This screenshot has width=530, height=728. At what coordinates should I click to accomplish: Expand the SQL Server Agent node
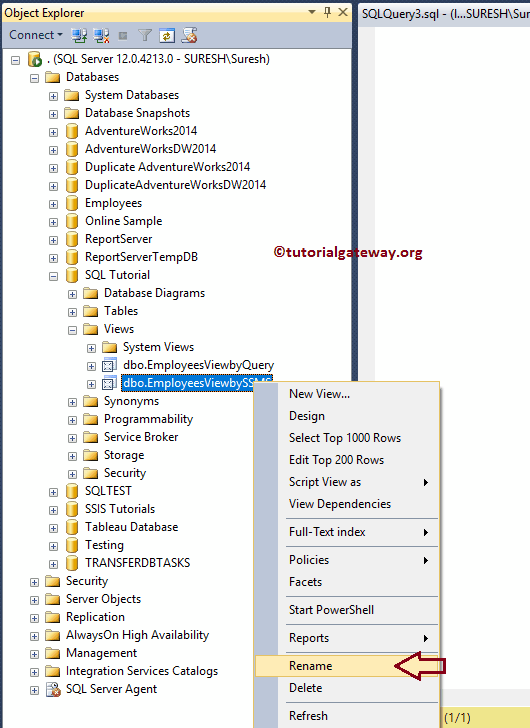(x=34, y=690)
